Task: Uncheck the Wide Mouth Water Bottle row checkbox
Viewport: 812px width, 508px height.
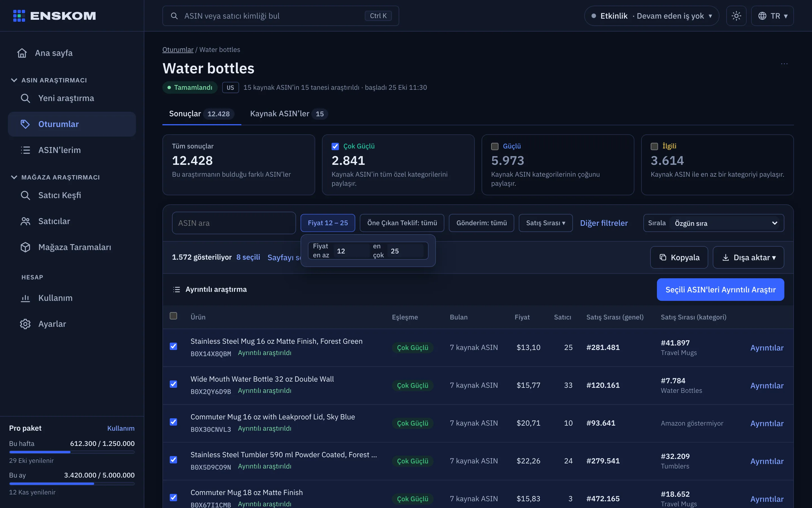Action: pos(173,384)
